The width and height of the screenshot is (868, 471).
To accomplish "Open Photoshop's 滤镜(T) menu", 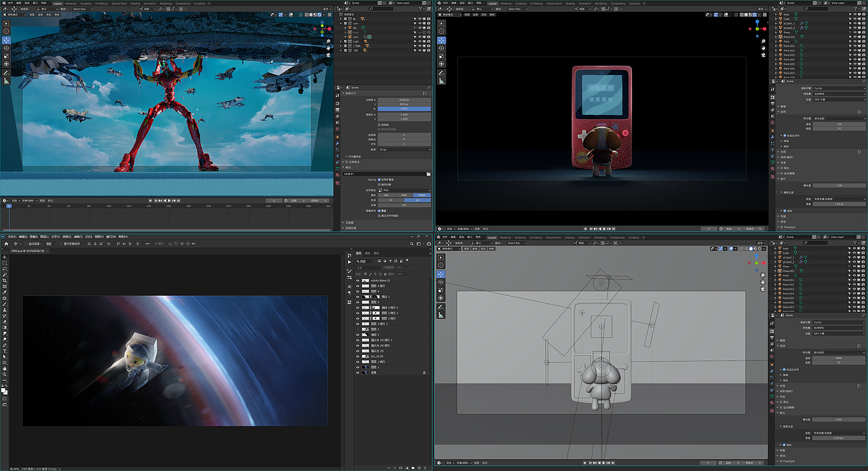I will pyautogui.click(x=78, y=237).
